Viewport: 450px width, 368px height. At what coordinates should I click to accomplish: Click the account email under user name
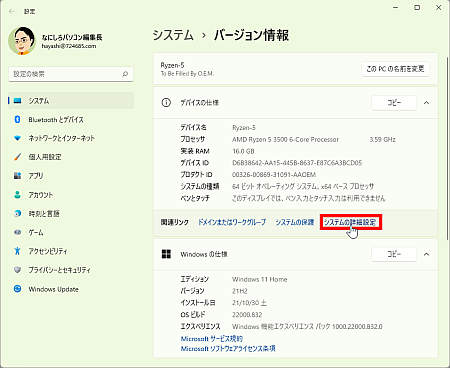point(69,46)
